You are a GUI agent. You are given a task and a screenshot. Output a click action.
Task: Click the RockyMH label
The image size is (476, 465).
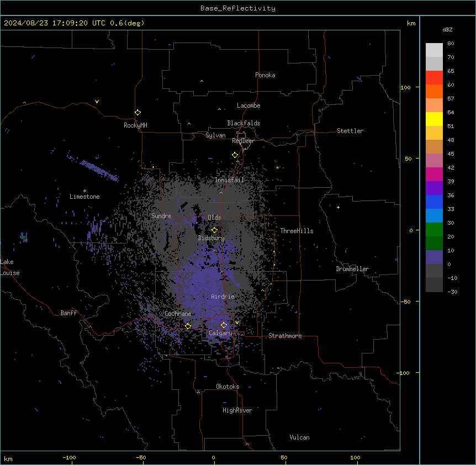tap(135, 125)
